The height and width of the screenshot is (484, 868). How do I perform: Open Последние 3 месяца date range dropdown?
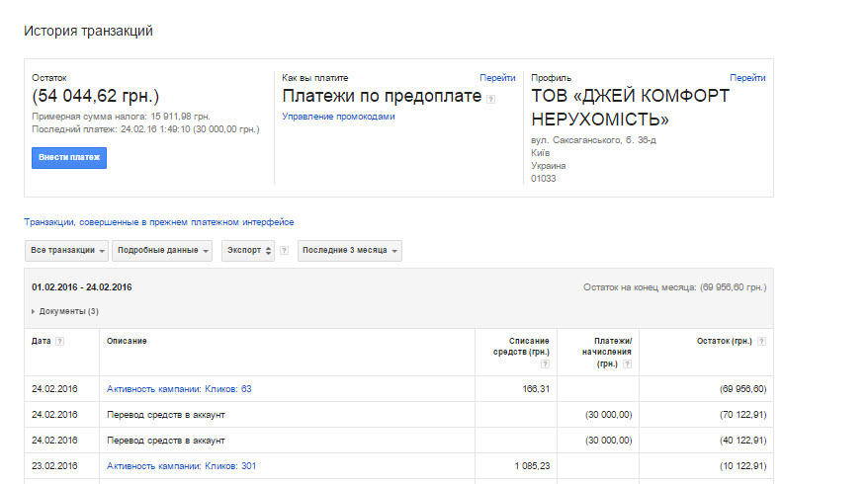[350, 251]
